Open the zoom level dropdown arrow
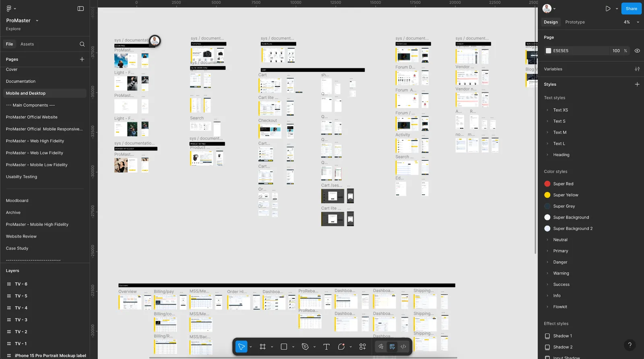The image size is (644, 359). click(x=638, y=22)
